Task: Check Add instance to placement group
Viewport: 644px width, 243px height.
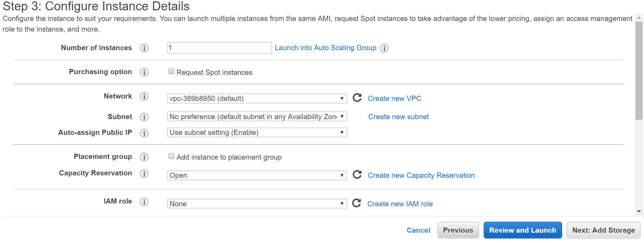Action: (171, 156)
